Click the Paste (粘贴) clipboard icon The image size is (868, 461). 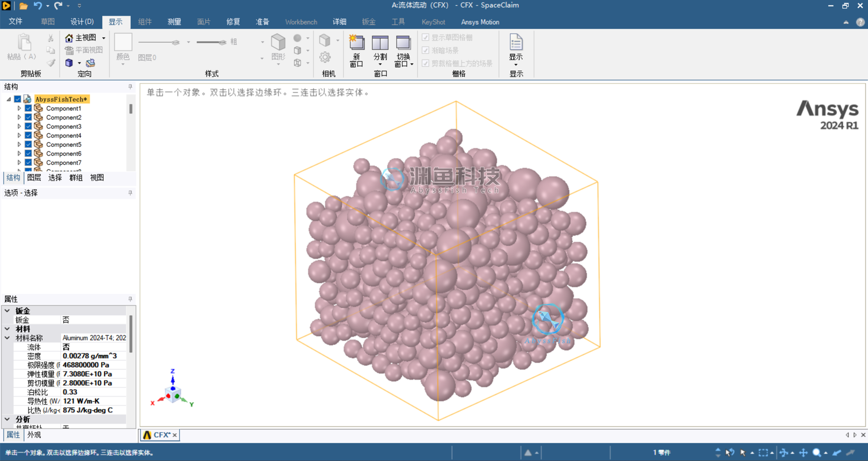point(24,43)
